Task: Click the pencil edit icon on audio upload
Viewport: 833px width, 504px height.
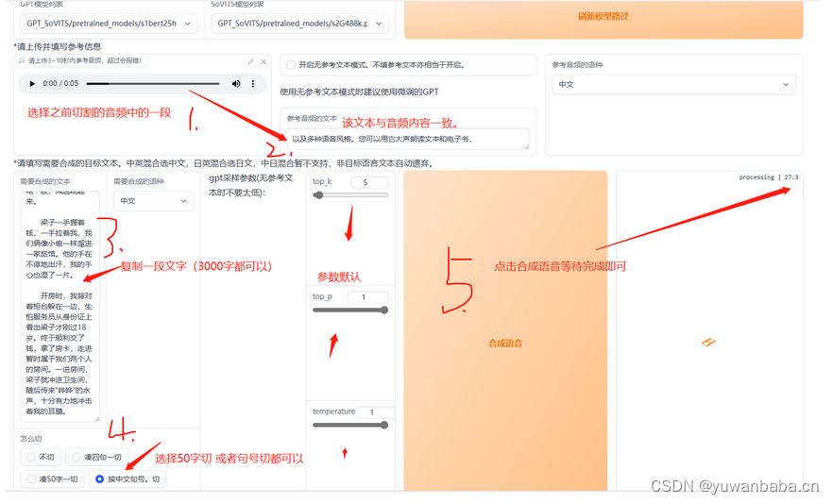Action: click(x=251, y=61)
